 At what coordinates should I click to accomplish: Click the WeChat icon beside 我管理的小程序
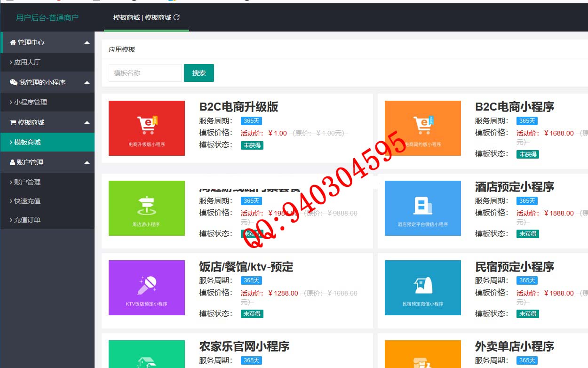[13, 82]
